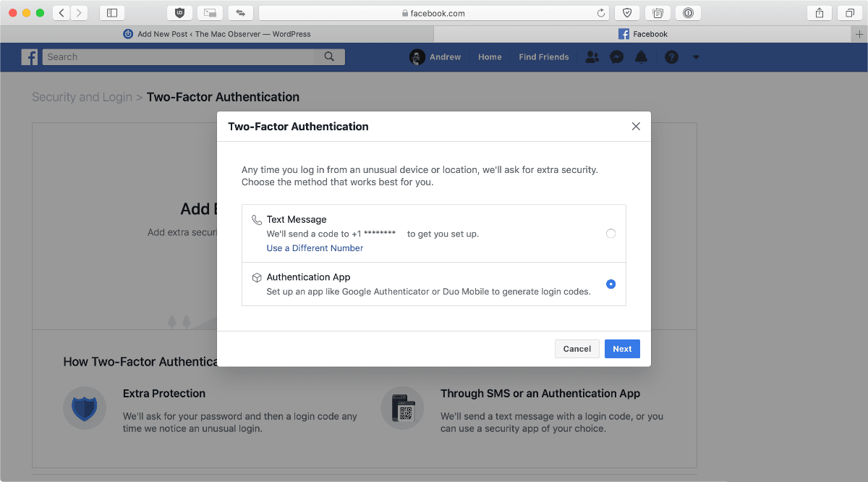Image resolution: width=868 pixels, height=482 pixels.
Task: Toggle the browser content blocker shield icon
Action: tap(179, 12)
